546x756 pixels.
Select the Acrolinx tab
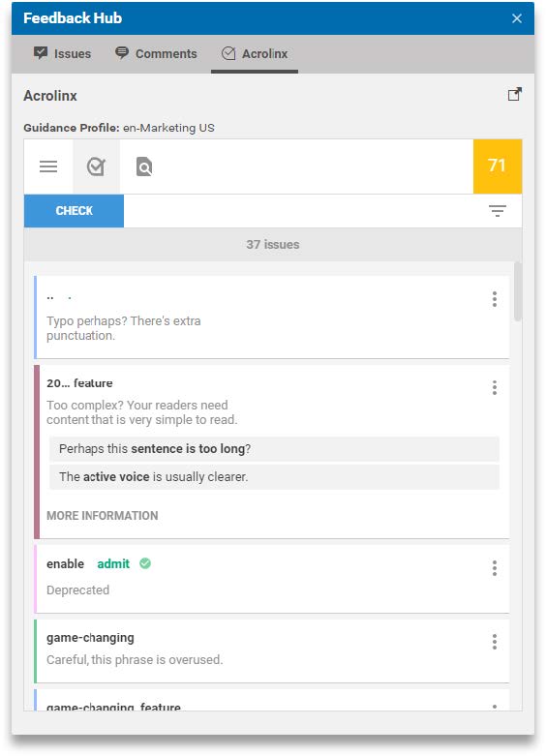click(255, 53)
